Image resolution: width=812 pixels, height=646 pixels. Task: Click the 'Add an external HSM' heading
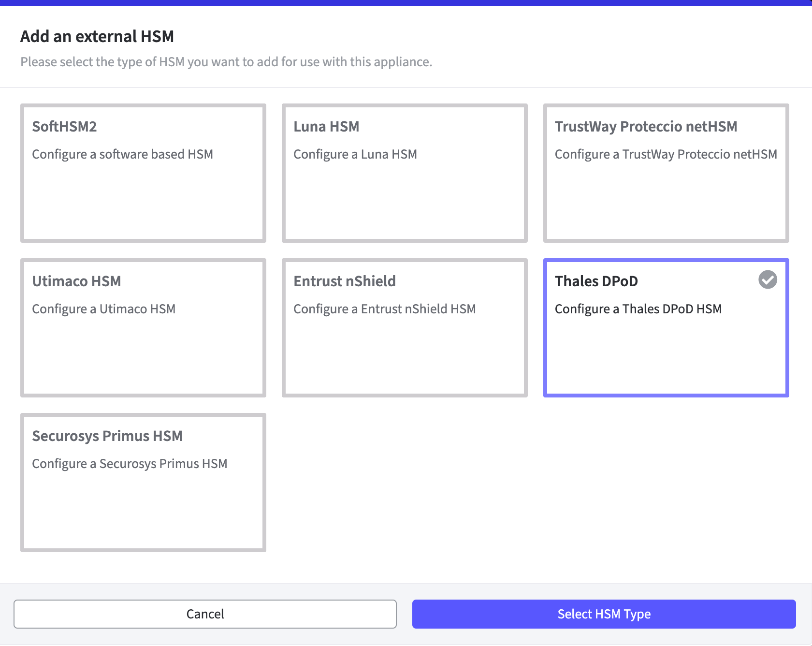tap(97, 37)
